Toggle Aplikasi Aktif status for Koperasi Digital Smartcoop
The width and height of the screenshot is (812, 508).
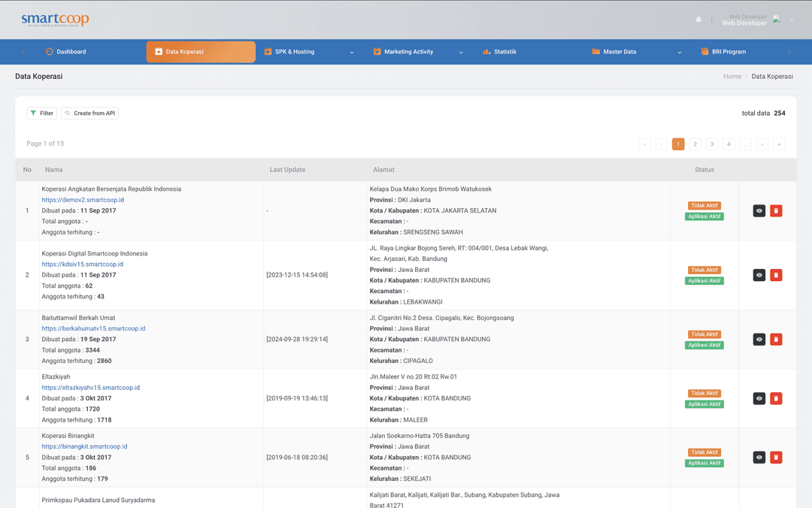point(704,280)
